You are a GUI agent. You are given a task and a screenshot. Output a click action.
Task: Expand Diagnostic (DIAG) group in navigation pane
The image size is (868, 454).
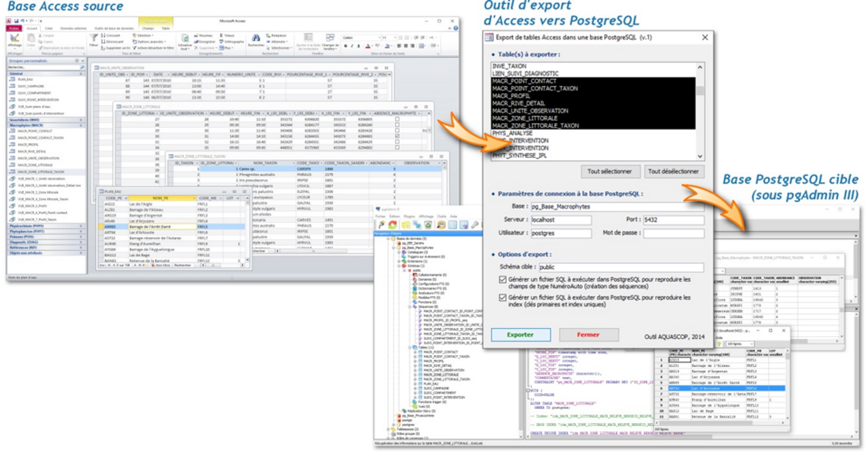81,242
